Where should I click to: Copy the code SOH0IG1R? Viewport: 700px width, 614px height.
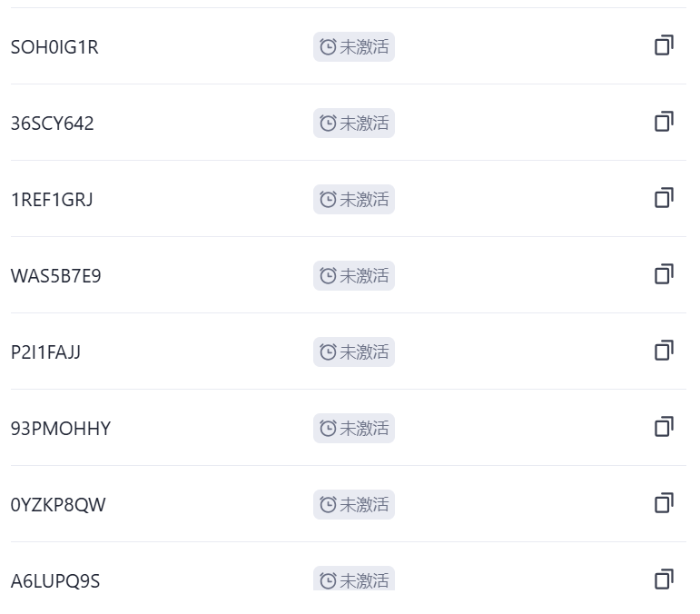click(x=664, y=45)
